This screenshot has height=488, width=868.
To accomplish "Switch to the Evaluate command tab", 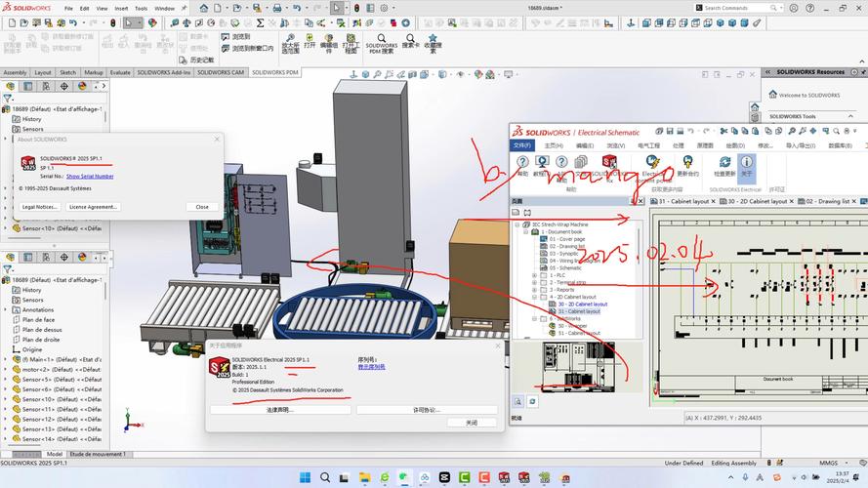I will (x=120, y=72).
